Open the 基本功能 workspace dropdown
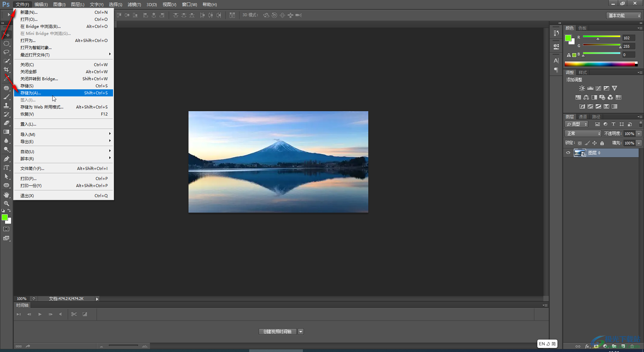 tap(624, 15)
